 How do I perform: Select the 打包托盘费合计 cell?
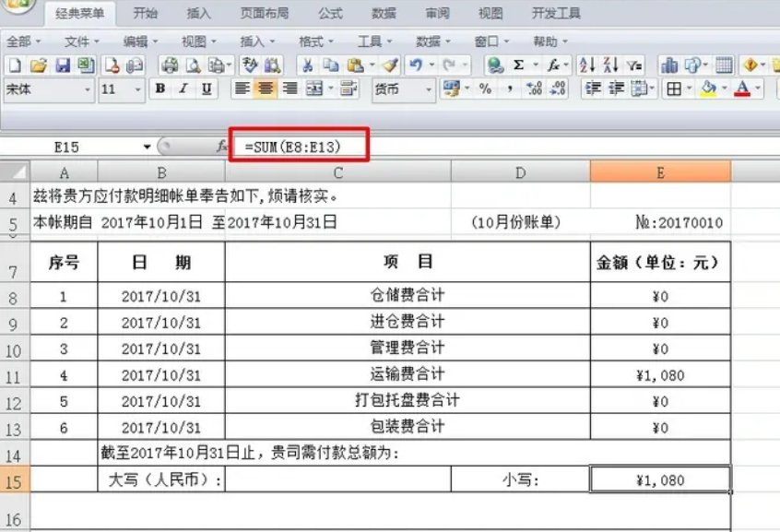point(408,401)
